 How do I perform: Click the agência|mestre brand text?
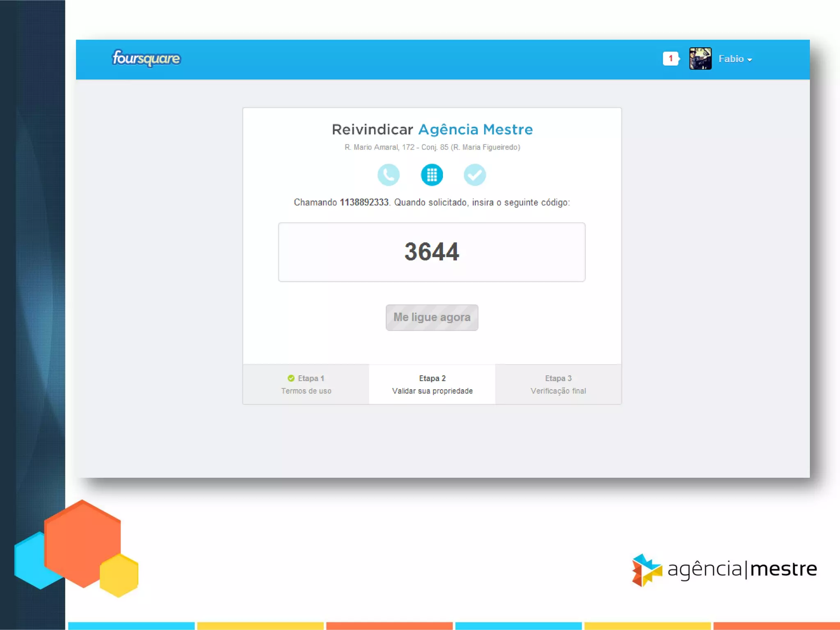click(742, 569)
